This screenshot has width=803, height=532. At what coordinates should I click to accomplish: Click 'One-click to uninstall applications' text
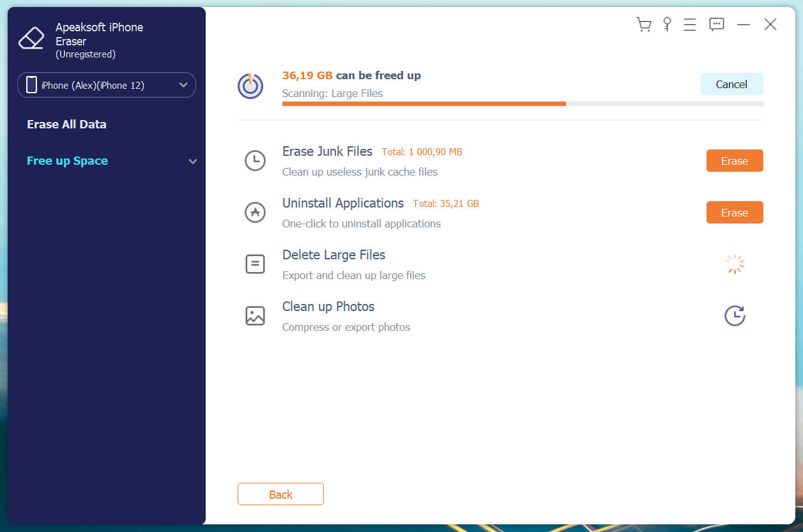pyautogui.click(x=362, y=224)
